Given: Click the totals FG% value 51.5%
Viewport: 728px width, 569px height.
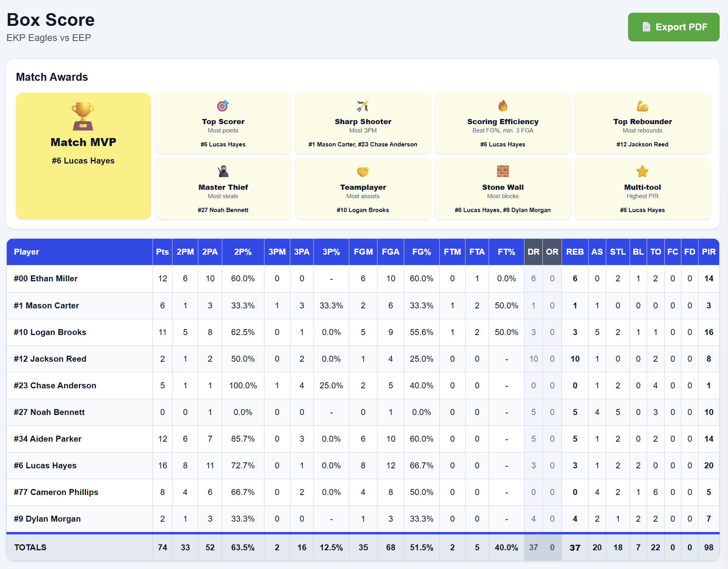Looking at the screenshot, I should [421, 548].
